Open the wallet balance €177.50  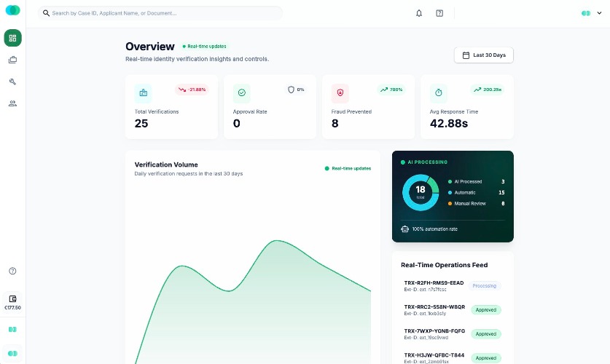[12, 303]
